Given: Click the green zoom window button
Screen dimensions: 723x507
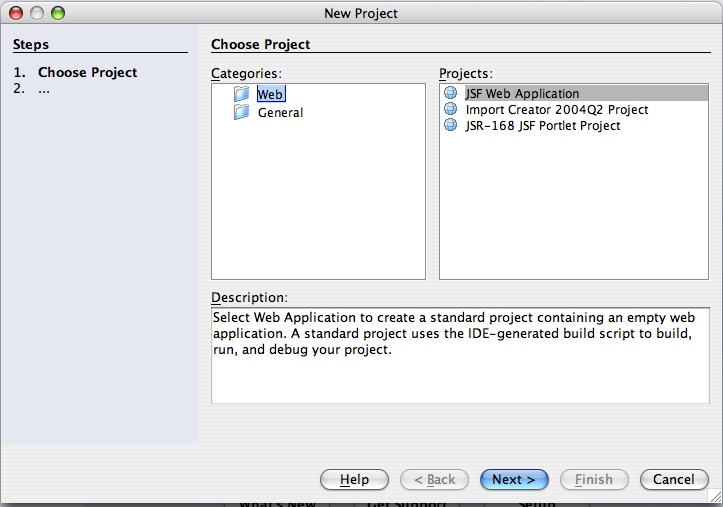Looking at the screenshot, I should [x=58, y=13].
